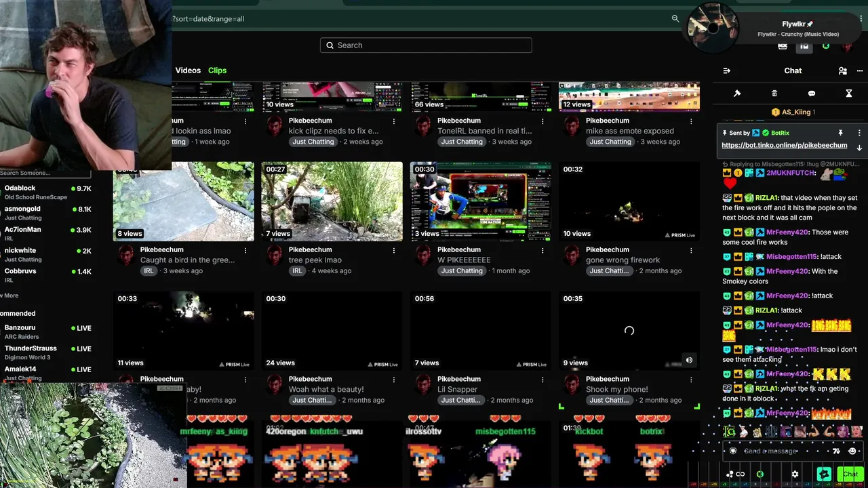Image resolution: width=868 pixels, height=488 pixels.
Task: Click the IRL tag on 'tree peek lmao'
Action: click(297, 271)
